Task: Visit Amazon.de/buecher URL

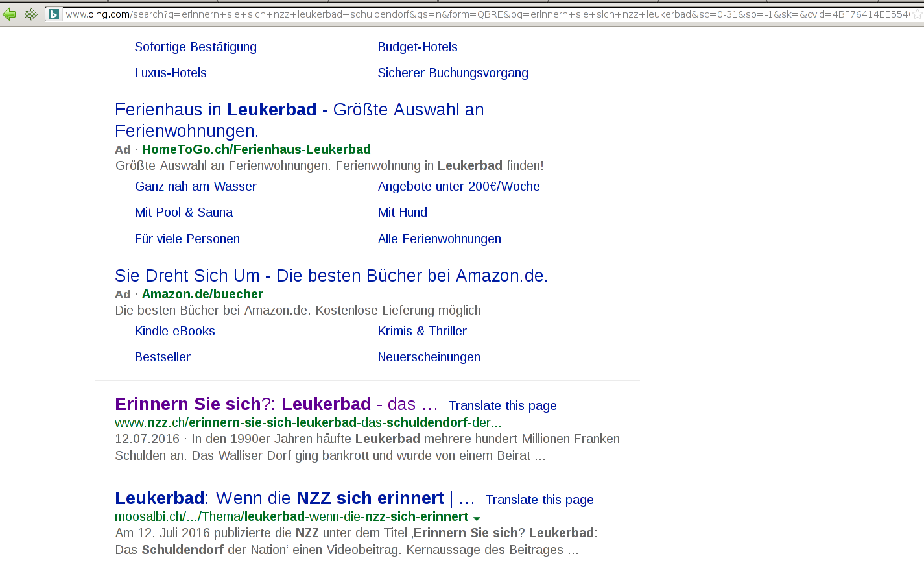Action: point(202,294)
